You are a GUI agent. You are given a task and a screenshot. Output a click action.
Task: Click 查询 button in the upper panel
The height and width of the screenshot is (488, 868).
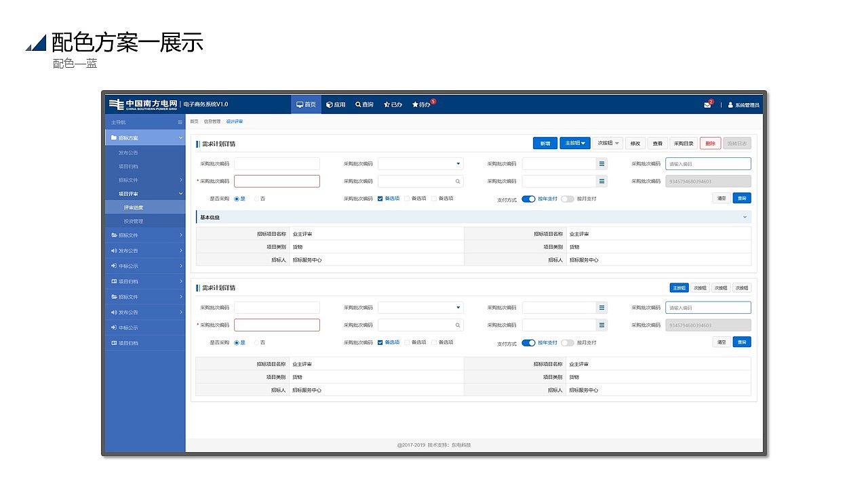click(742, 199)
